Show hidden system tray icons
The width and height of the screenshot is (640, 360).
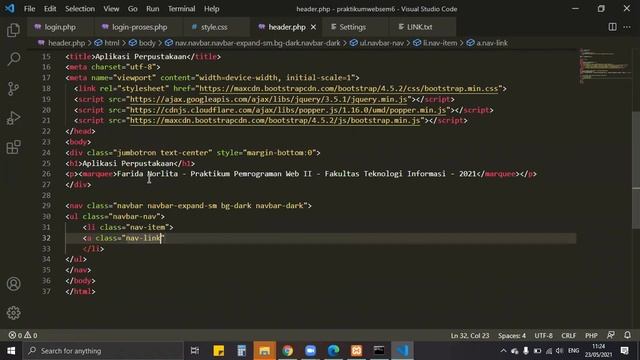[503, 351]
